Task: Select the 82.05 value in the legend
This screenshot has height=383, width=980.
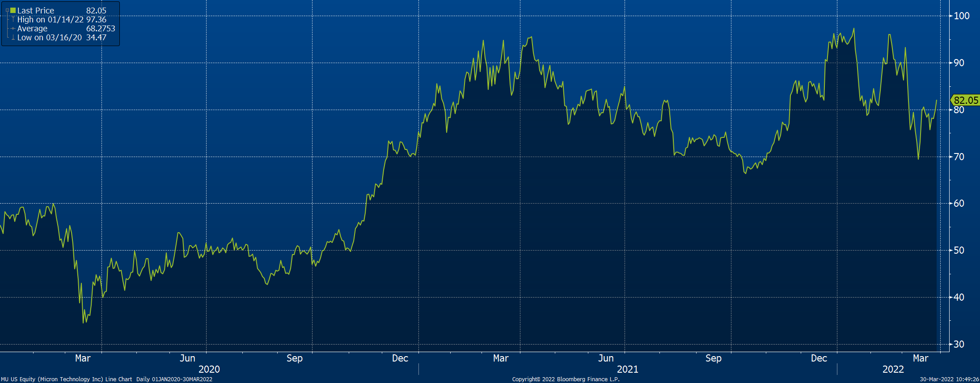Action: coord(96,10)
